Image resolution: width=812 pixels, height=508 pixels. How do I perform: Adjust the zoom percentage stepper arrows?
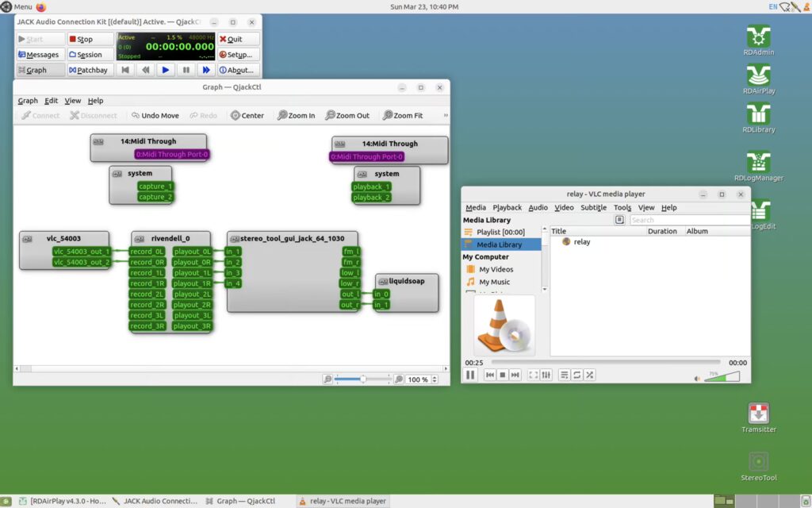435,379
